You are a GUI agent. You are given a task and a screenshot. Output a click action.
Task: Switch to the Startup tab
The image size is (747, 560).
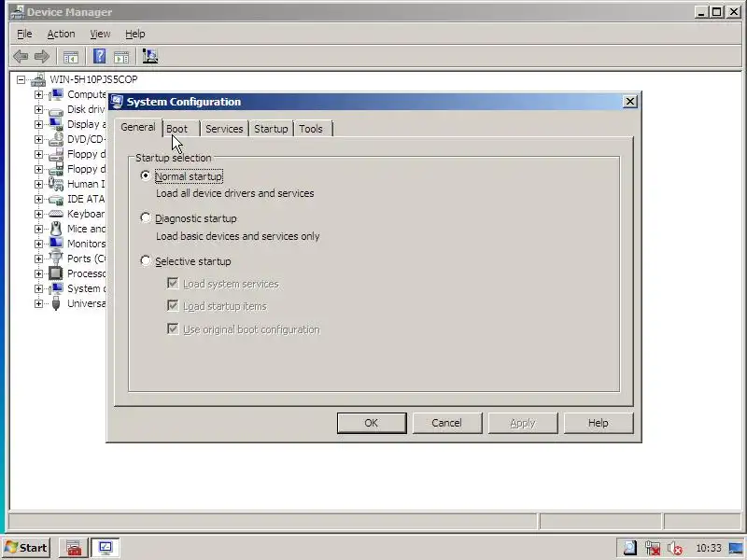click(271, 129)
